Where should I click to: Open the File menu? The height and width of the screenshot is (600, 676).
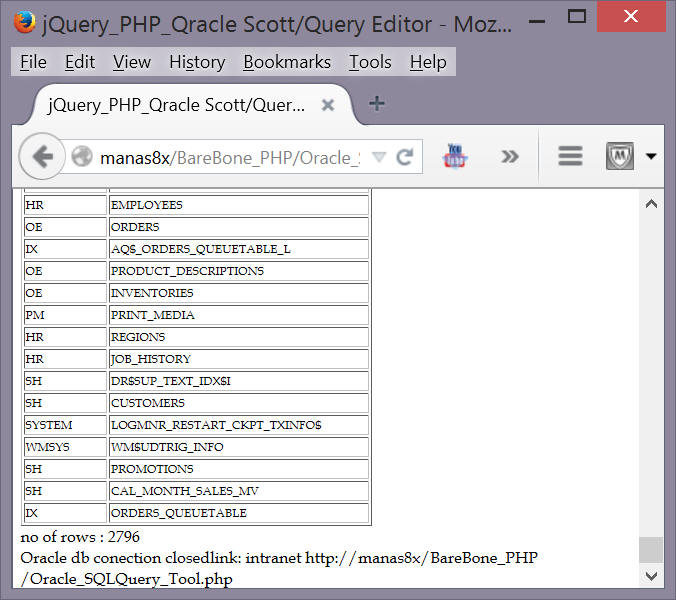click(33, 62)
